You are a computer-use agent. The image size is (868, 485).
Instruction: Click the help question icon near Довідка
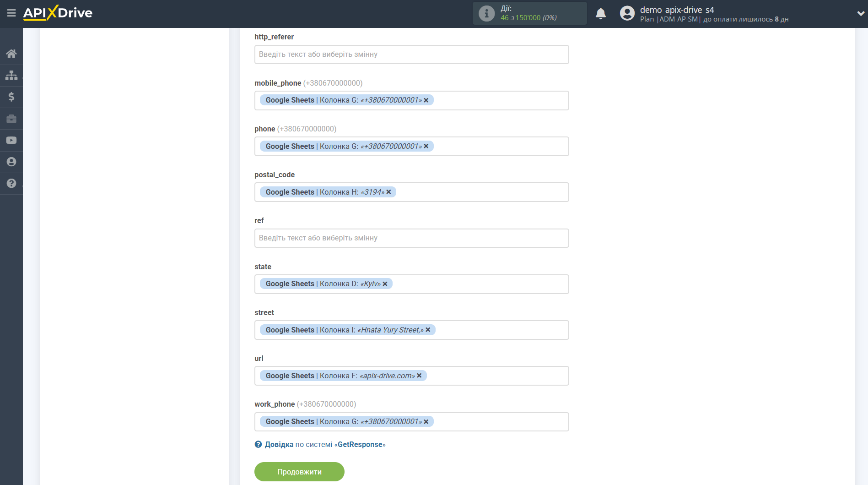tap(258, 444)
